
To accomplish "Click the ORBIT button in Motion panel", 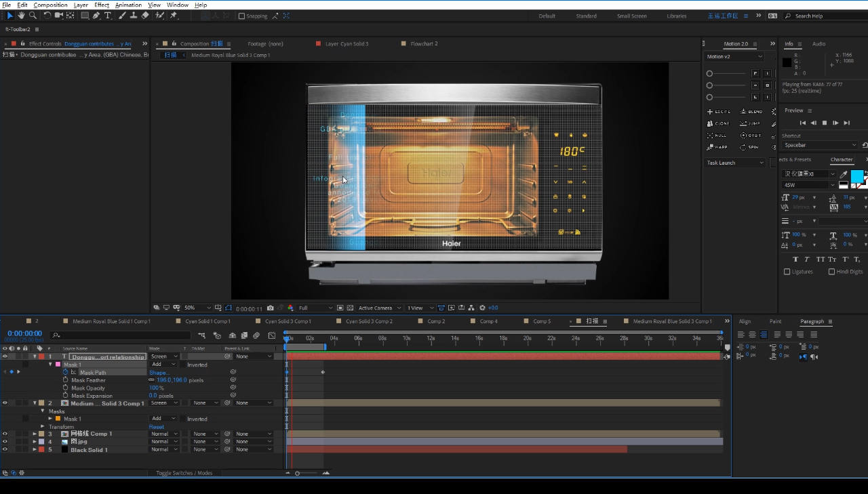I will coord(751,136).
